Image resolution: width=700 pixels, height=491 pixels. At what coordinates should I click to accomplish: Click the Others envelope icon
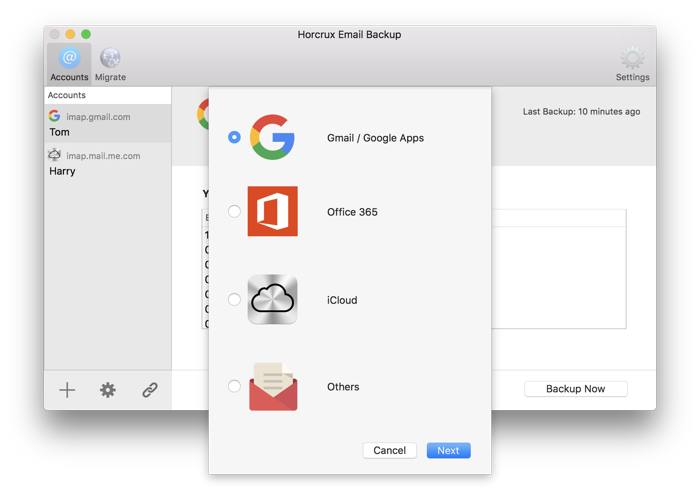point(273,386)
